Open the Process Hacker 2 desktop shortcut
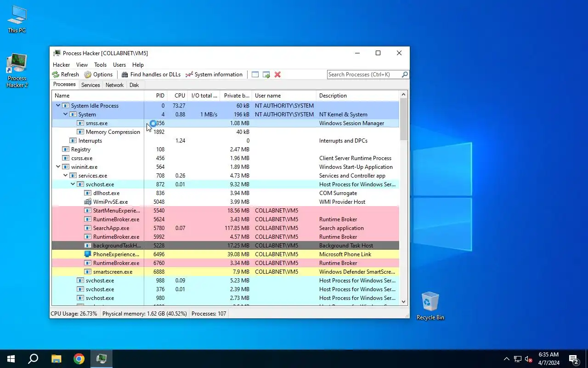 (17, 70)
